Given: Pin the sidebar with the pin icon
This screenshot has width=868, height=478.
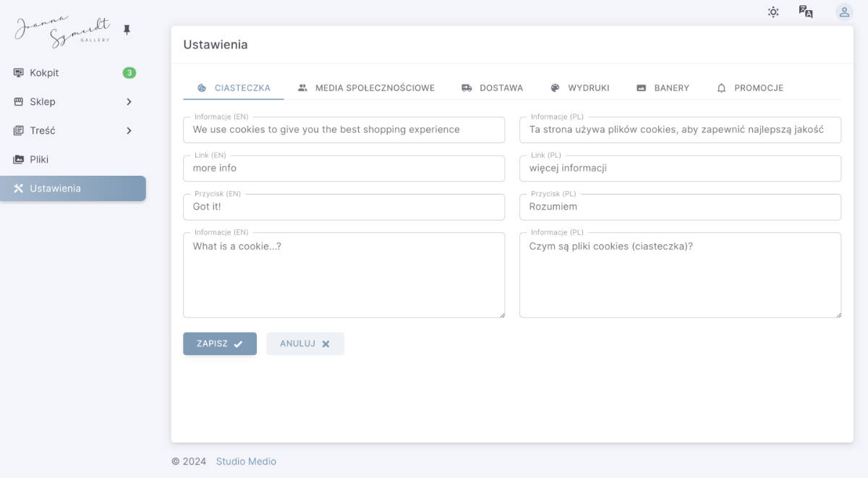Looking at the screenshot, I should pos(127,30).
